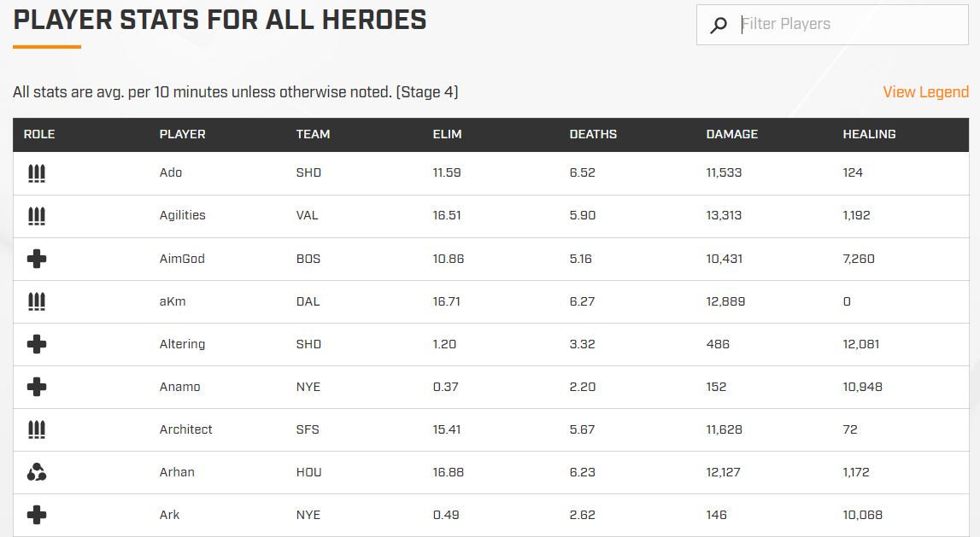Click the offense role icon for Ado
Image resolution: width=980 pixels, height=537 pixels.
tap(37, 173)
